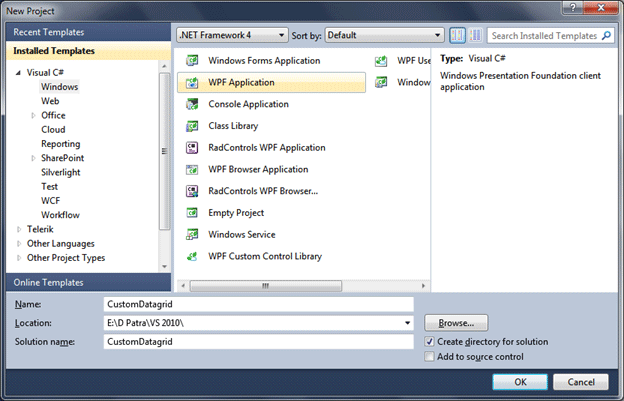Click the Windows Forms Application template icon

(192, 60)
